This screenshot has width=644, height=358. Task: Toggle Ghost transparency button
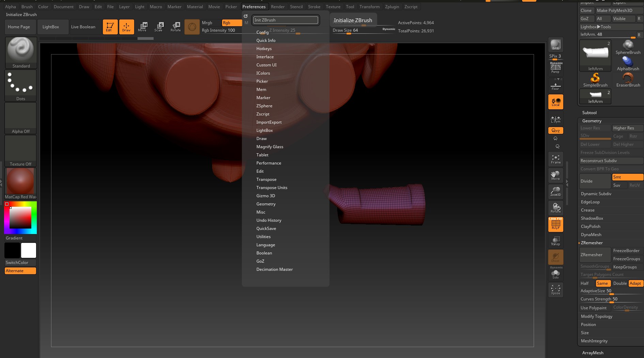click(555, 257)
